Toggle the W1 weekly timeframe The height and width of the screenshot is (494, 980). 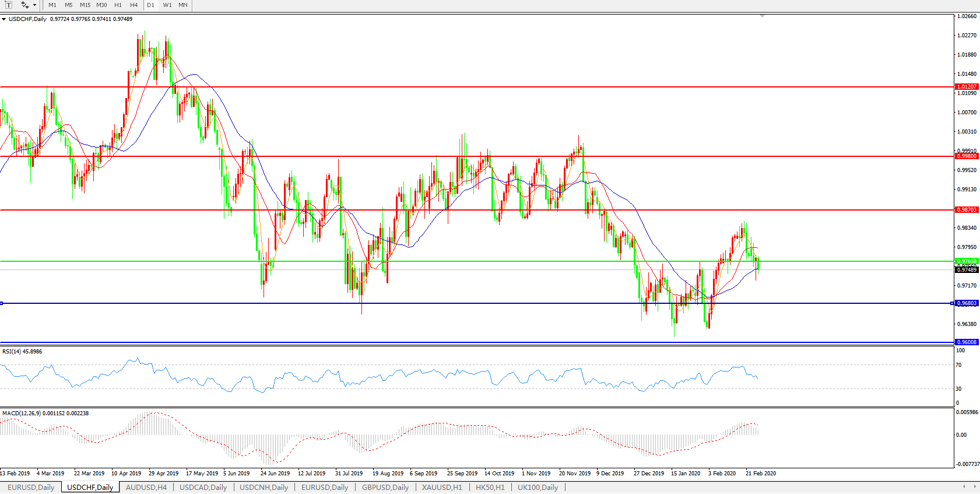[x=167, y=5]
